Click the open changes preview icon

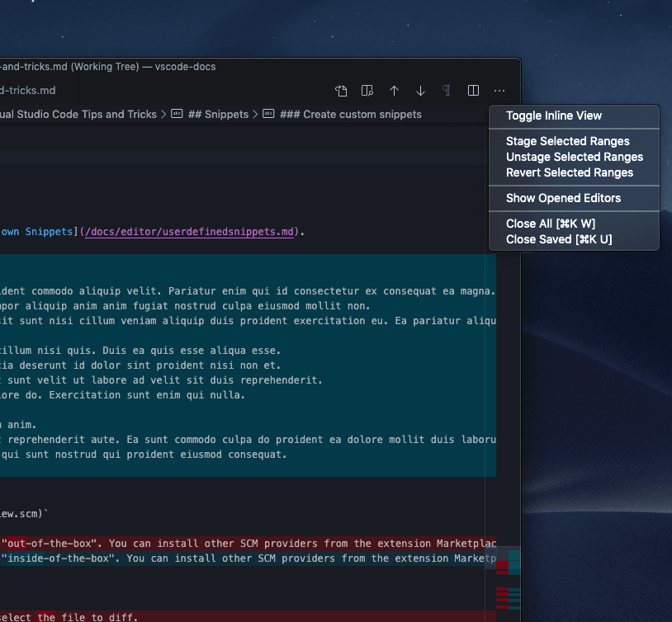point(367,91)
